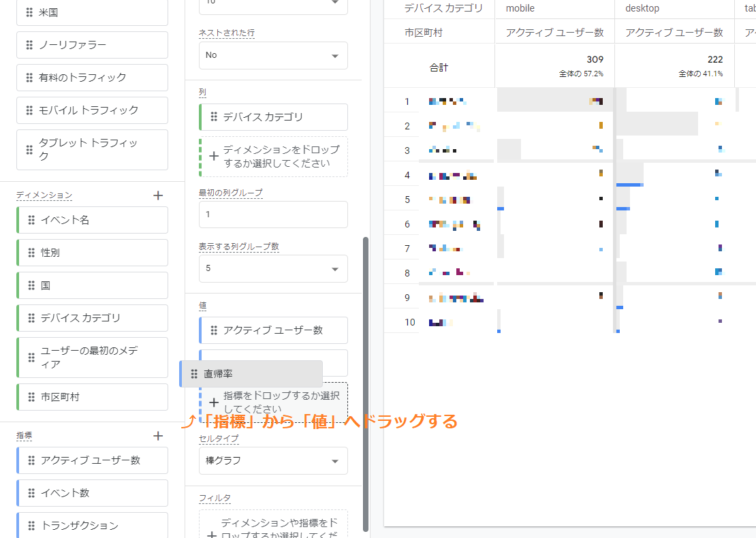The image size is (756, 538).
Task: Click the plus to add a new 指標
Action: click(x=157, y=435)
